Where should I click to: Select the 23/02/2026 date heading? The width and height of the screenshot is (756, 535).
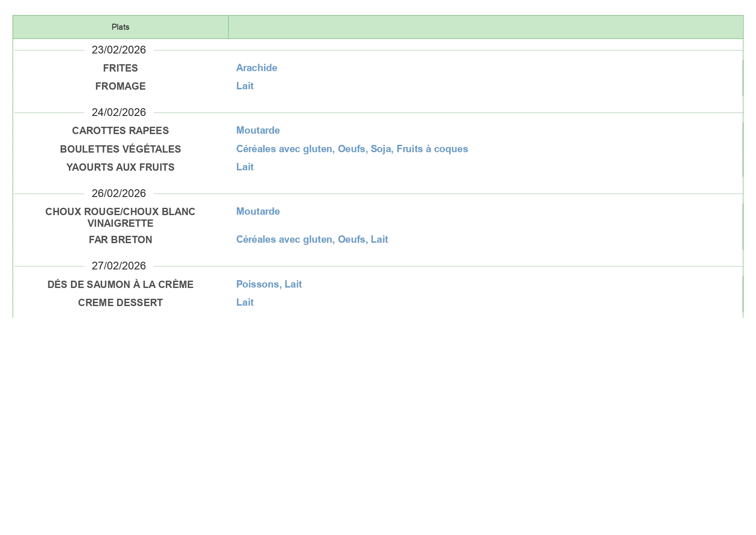coord(119,50)
